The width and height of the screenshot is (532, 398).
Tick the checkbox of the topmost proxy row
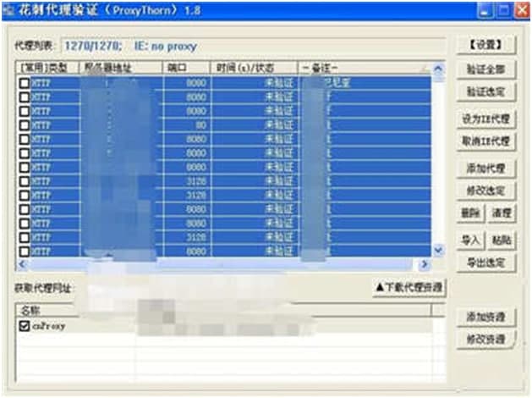pos(24,83)
